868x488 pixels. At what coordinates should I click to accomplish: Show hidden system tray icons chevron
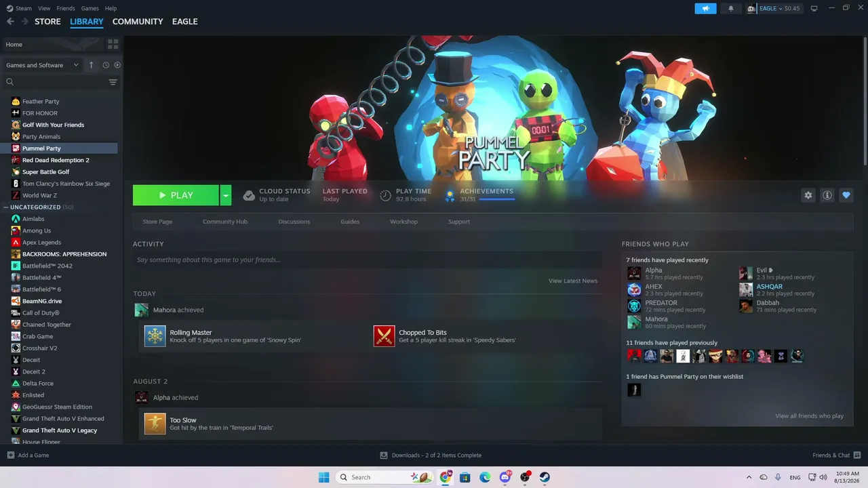[749, 477]
